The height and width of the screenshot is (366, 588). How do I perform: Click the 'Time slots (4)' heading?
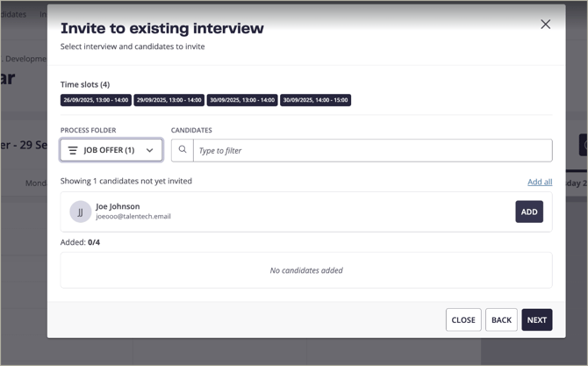pyautogui.click(x=85, y=84)
